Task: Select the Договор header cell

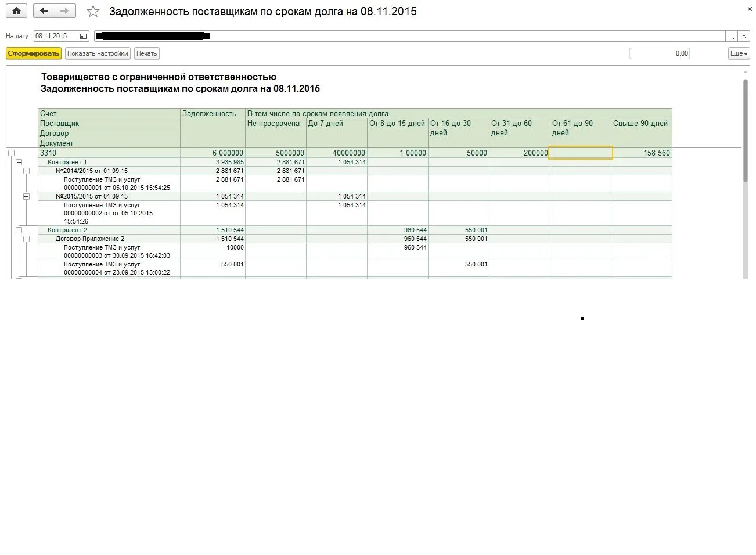Action: [109, 133]
